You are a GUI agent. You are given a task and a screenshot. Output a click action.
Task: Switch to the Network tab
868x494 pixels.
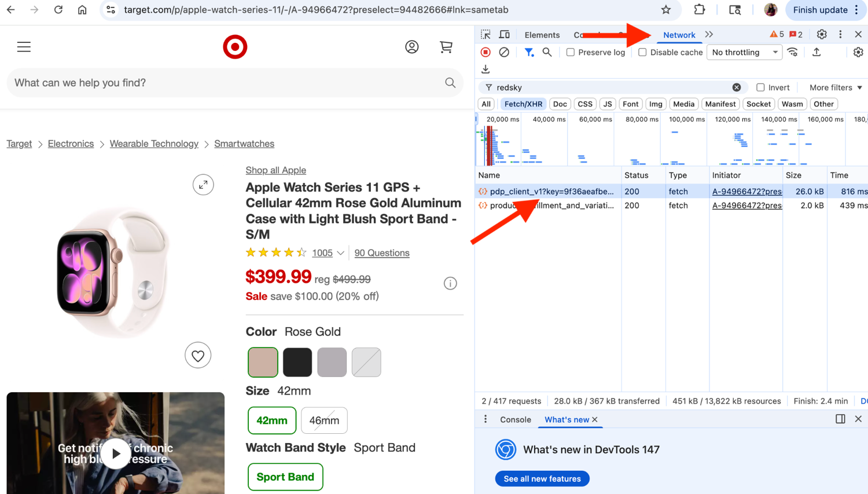click(679, 35)
